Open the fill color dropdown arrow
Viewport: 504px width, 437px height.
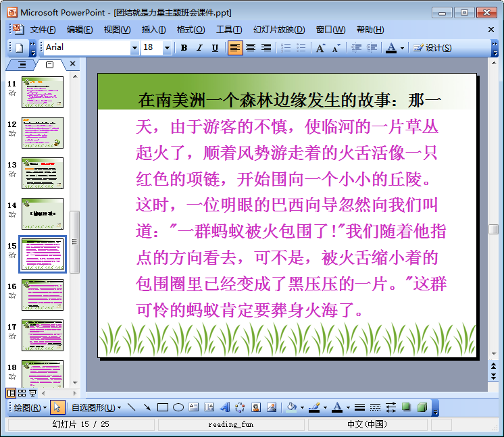pyautogui.click(x=302, y=407)
